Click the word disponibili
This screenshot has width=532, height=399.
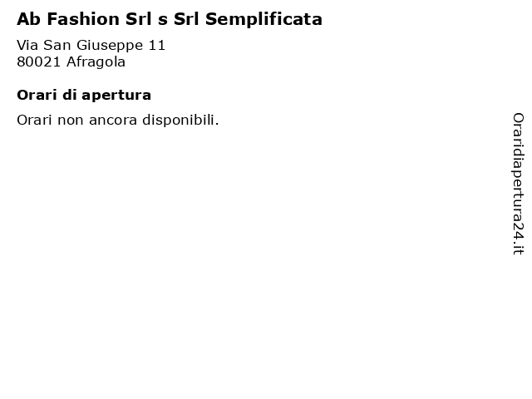[180, 120]
